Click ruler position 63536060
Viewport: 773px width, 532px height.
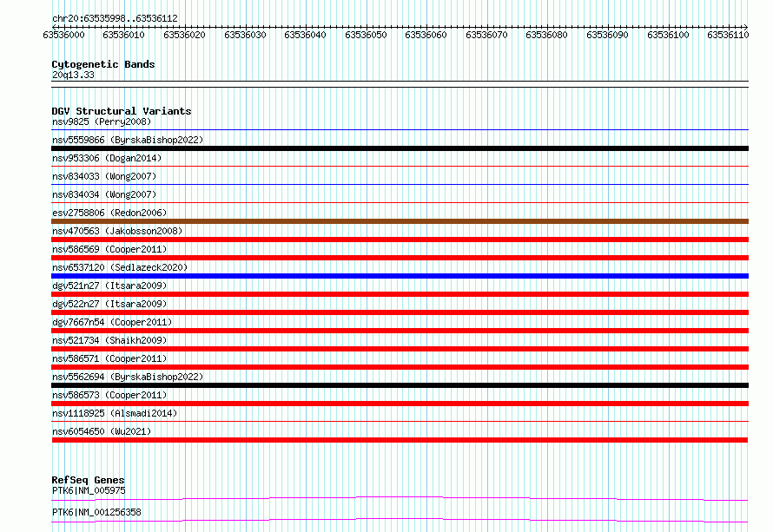click(x=426, y=35)
